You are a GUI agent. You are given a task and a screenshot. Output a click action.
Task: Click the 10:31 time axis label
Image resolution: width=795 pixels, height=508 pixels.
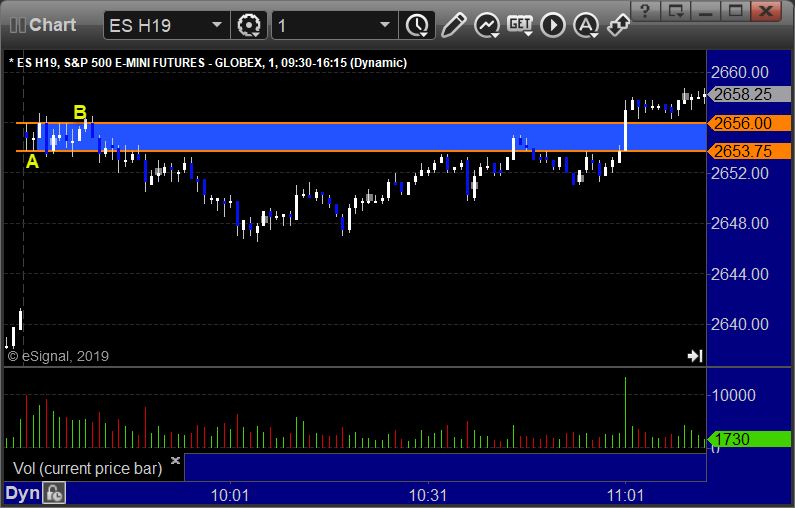point(428,495)
